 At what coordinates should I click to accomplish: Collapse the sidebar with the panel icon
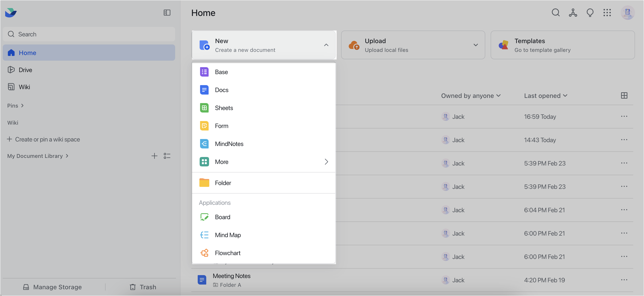(167, 13)
